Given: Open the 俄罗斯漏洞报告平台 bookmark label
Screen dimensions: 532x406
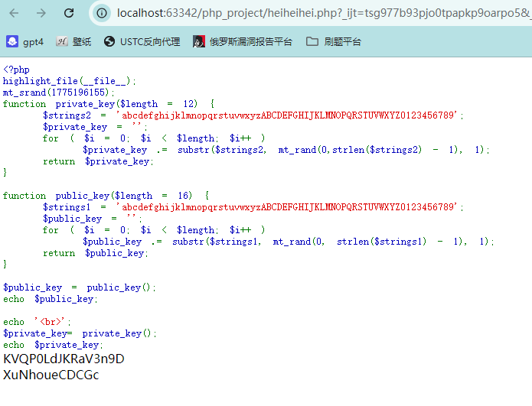Looking at the screenshot, I should [251, 41].
